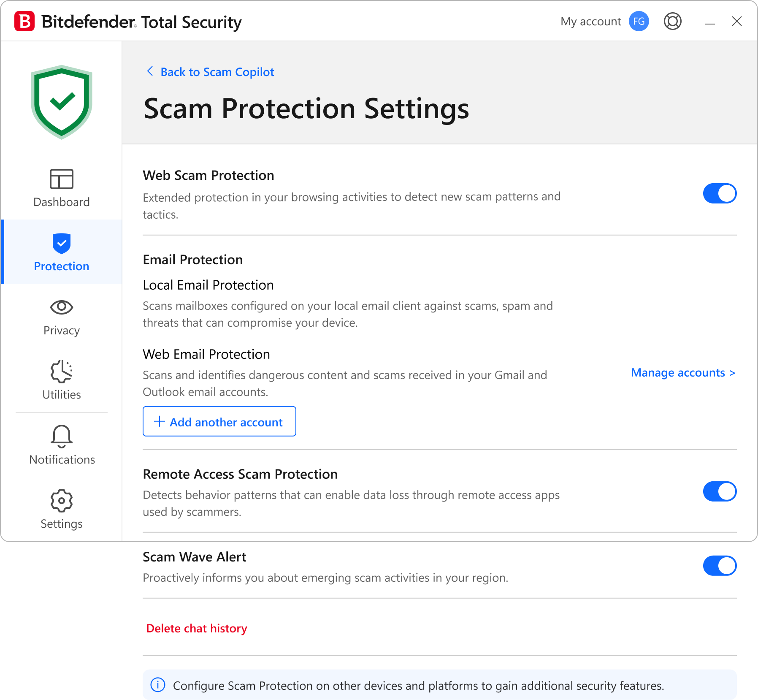Turn off Remote Access Scam Protection
The height and width of the screenshot is (700, 758).
pos(719,491)
